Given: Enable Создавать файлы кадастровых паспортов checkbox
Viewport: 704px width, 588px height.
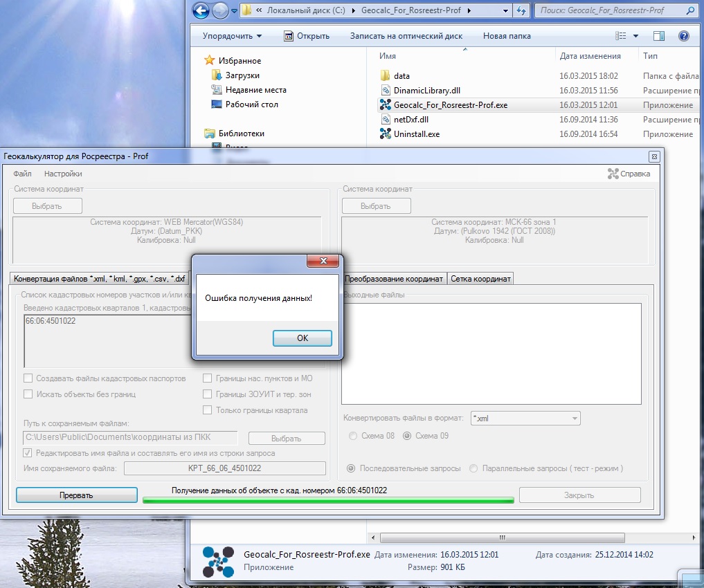Looking at the screenshot, I should (x=28, y=378).
